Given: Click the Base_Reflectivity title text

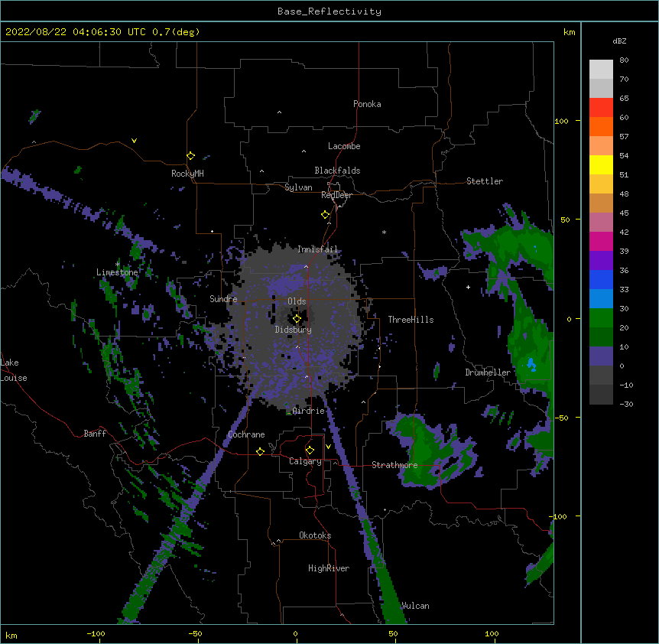Looking at the screenshot, I should pos(329,11).
